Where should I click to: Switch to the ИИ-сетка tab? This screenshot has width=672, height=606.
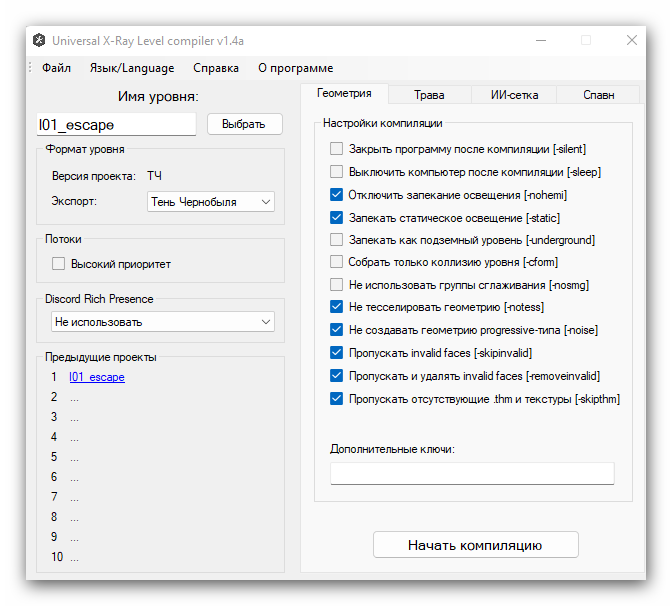click(x=514, y=95)
